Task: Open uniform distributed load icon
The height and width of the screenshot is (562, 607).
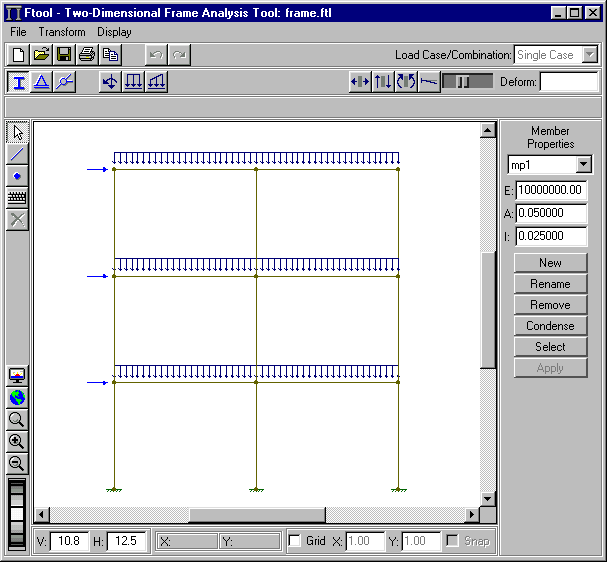Action: click(134, 82)
